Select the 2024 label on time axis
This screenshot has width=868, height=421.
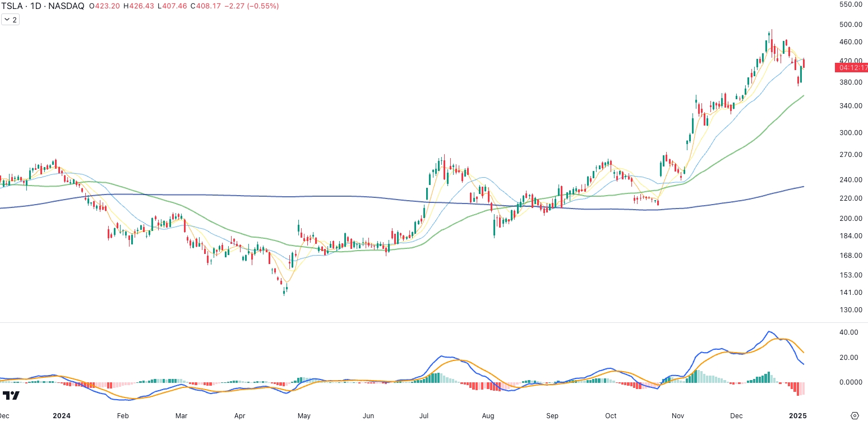point(61,416)
